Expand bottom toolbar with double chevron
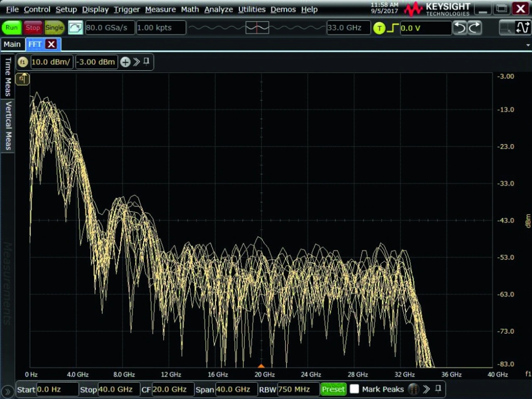The height and width of the screenshot is (399, 532). [x=426, y=389]
